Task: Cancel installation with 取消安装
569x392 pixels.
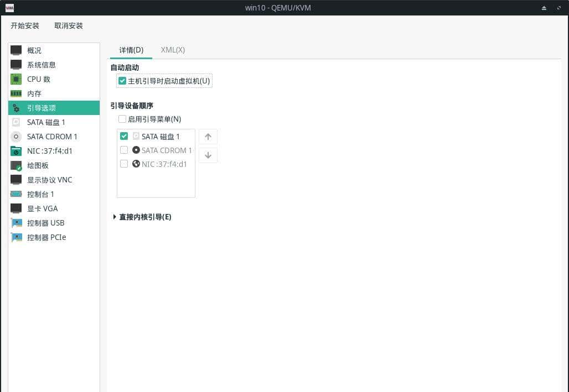Action: [x=68, y=25]
